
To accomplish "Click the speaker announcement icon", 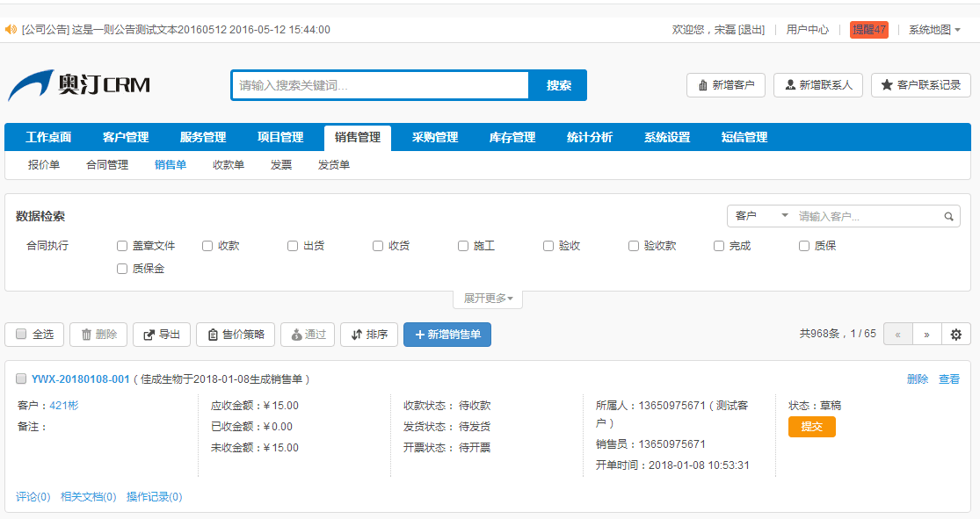I will 11,30.
